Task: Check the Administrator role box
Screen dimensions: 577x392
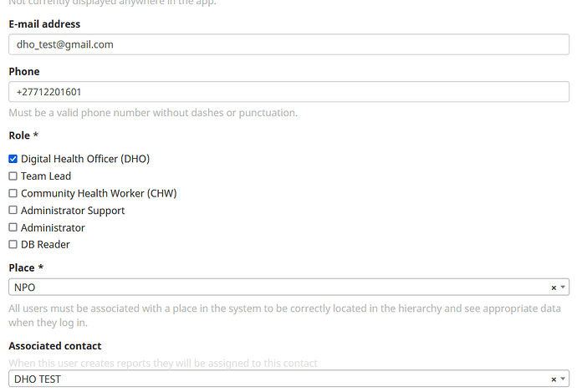Action: pos(13,228)
